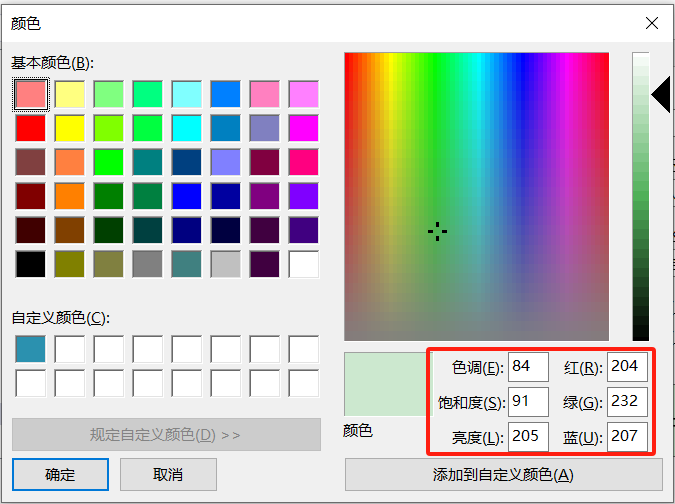This screenshot has width=675, height=504.
Task: Click the 取消 button
Action: pos(154,473)
